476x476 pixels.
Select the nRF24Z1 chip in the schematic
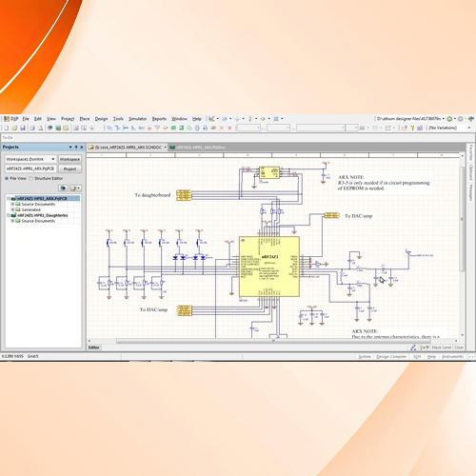pyautogui.click(x=269, y=267)
